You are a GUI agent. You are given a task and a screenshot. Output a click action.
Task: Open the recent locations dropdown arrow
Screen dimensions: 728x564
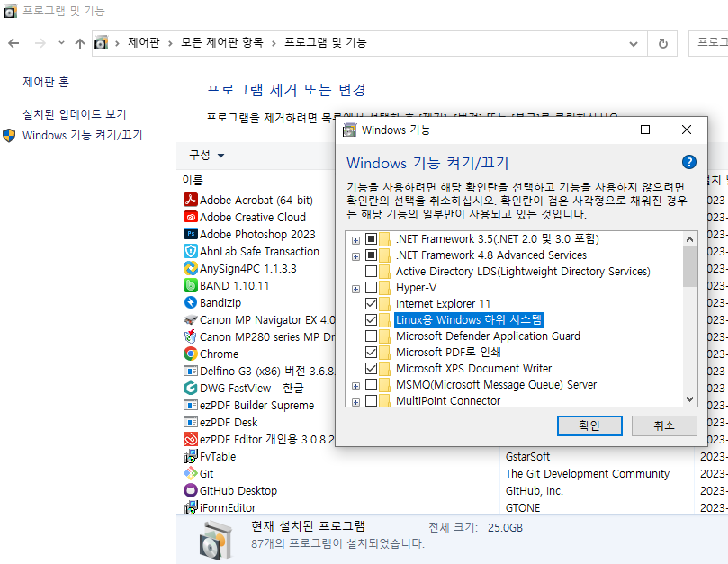61,42
